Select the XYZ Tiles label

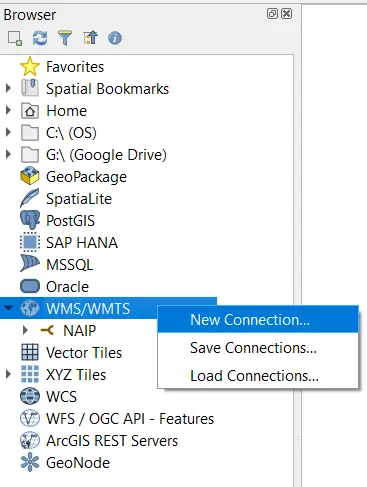[x=76, y=375]
